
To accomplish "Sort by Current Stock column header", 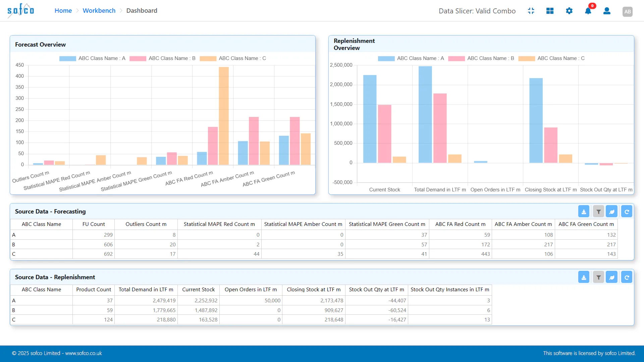I will [199, 290].
